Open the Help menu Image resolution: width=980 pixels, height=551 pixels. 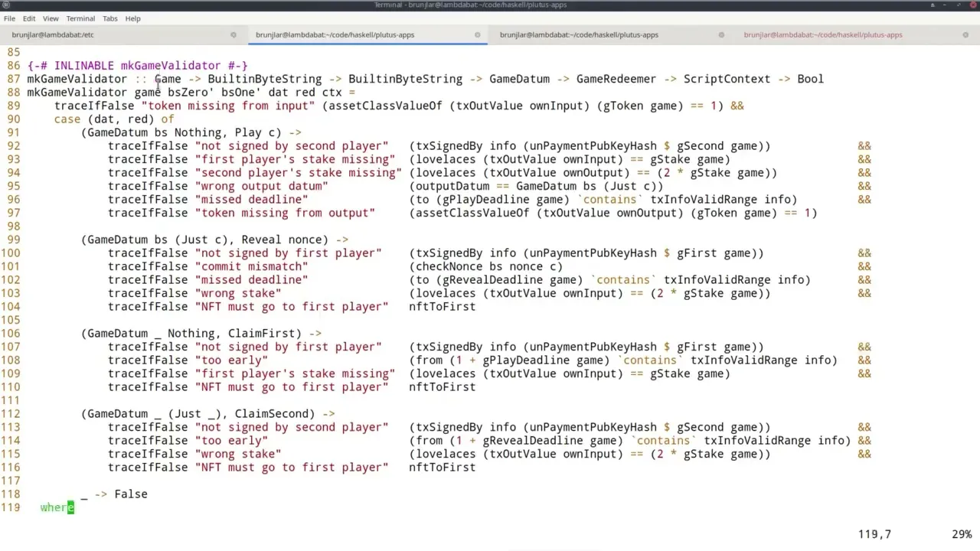(132, 18)
